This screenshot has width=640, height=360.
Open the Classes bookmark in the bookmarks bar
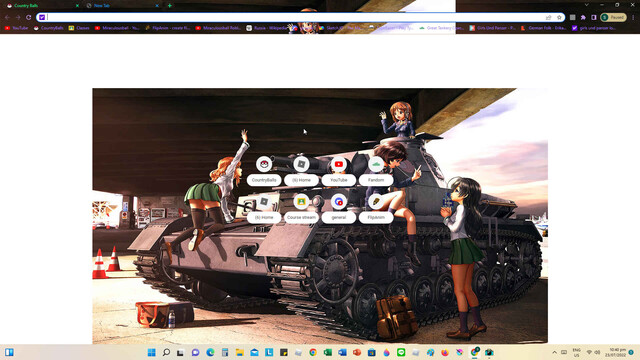(x=79, y=28)
